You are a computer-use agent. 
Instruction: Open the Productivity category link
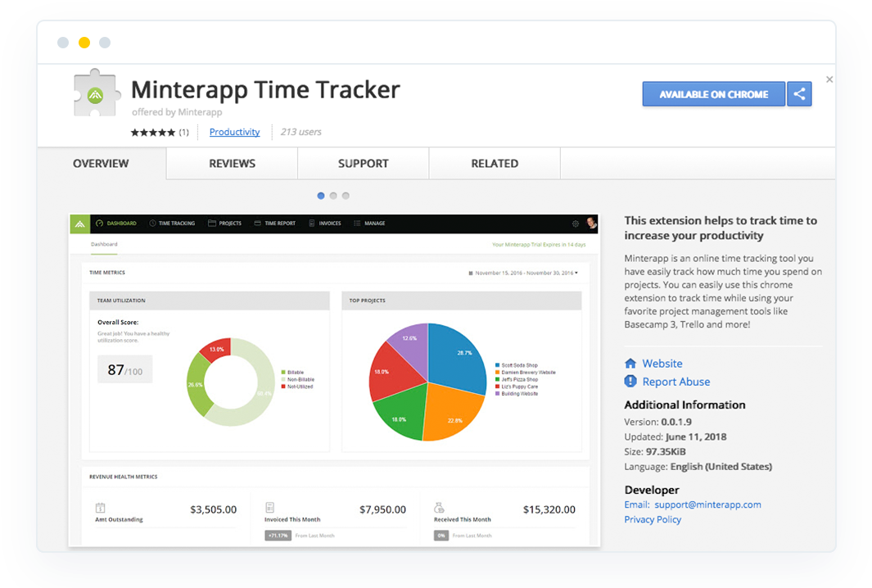click(235, 132)
